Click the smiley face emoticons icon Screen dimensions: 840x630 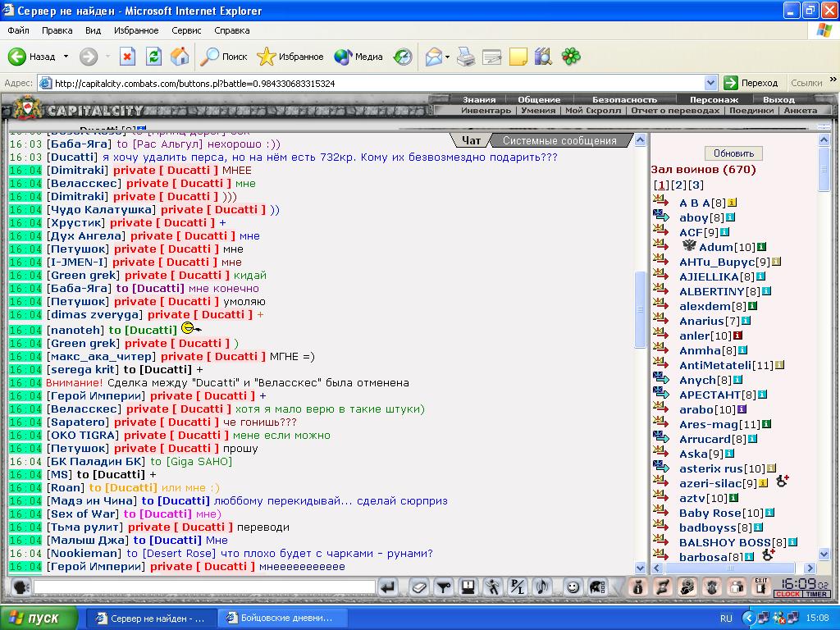click(573, 587)
